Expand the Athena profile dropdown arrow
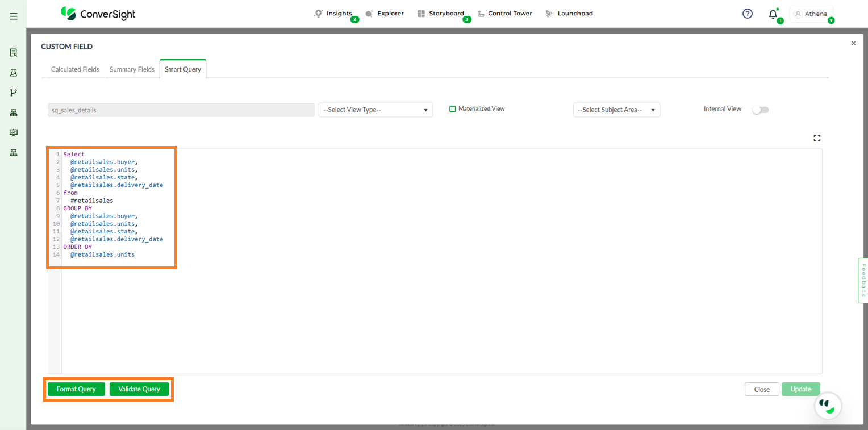 click(x=831, y=20)
